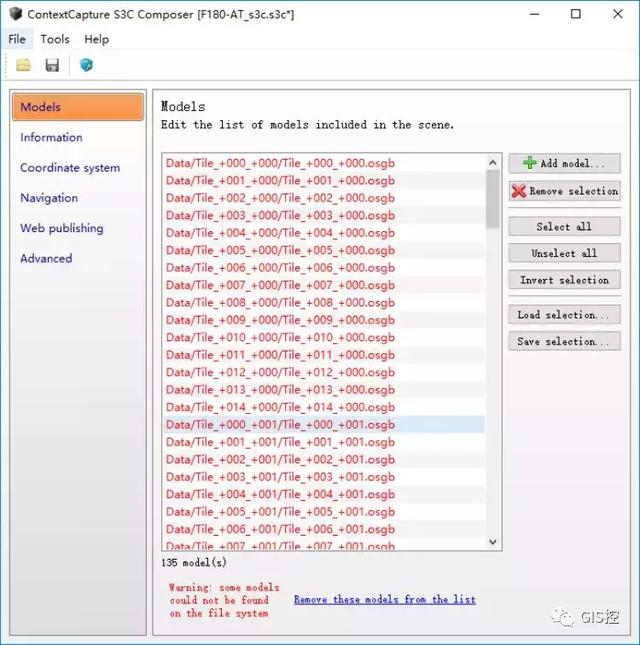Click the window maximize button

pos(576,14)
